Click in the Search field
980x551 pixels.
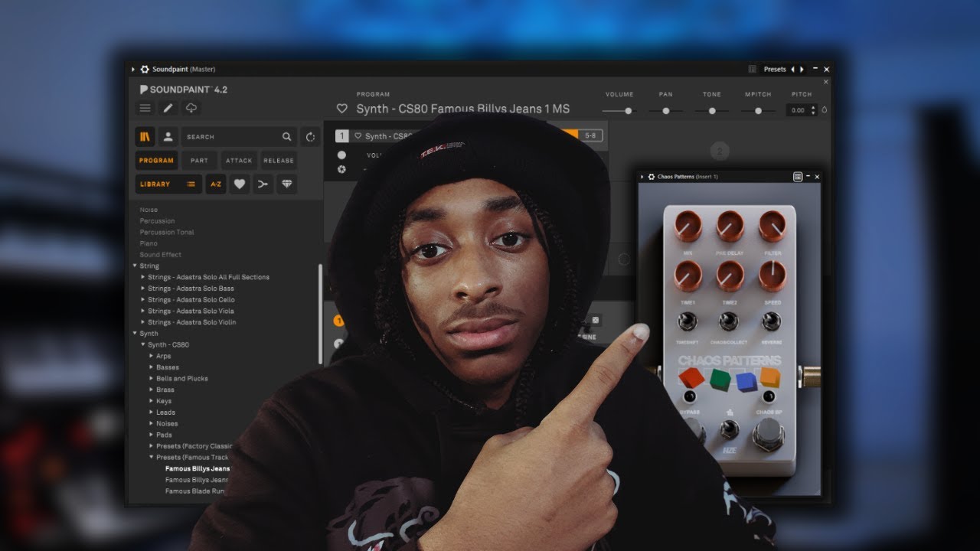tap(239, 137)
